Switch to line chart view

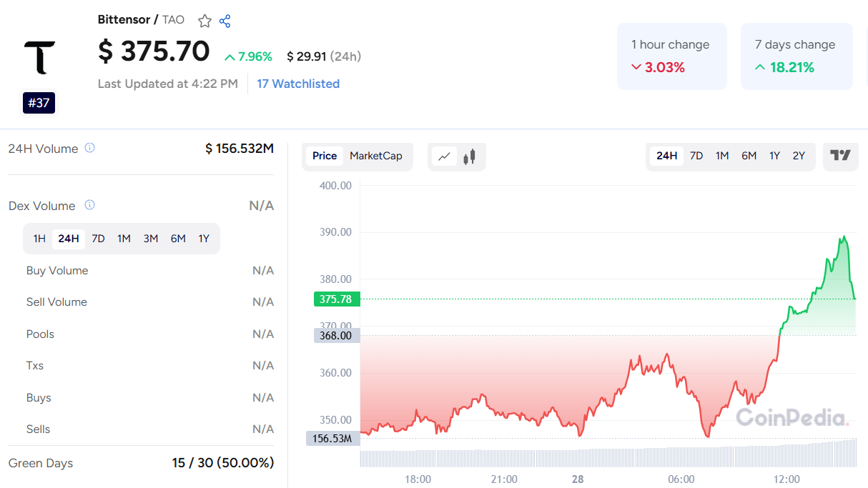click(x=445, y=156)
